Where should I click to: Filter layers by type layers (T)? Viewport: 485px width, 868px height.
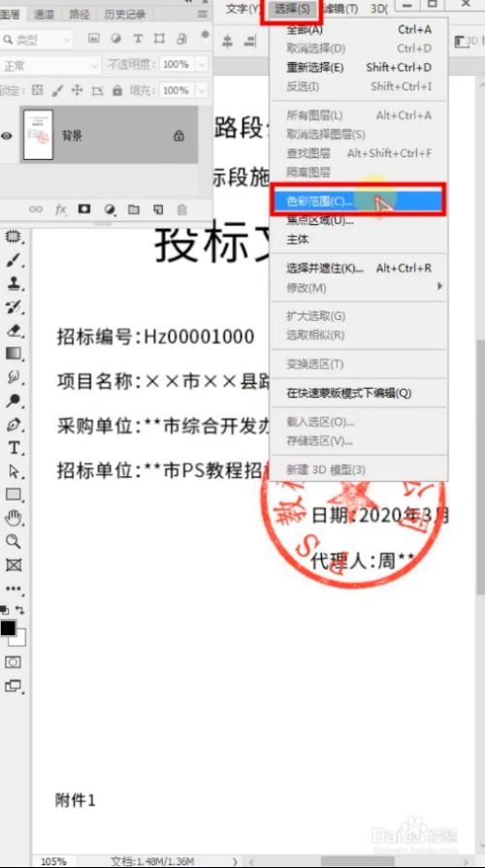coord(138,38)
